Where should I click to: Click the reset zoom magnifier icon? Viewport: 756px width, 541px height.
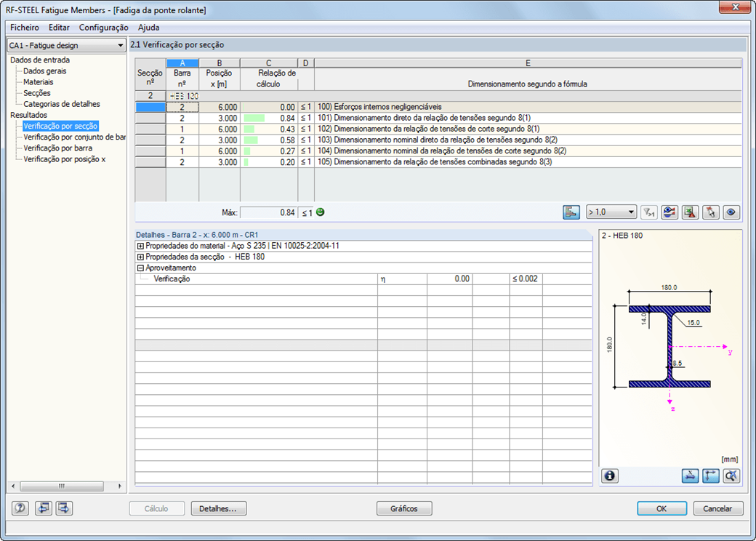pyautogui.click(x=731, y=476)
